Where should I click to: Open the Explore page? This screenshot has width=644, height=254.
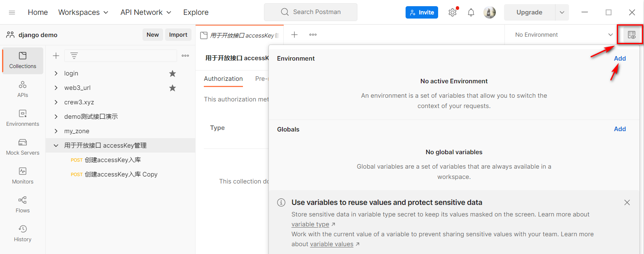[x=196, y=12]
